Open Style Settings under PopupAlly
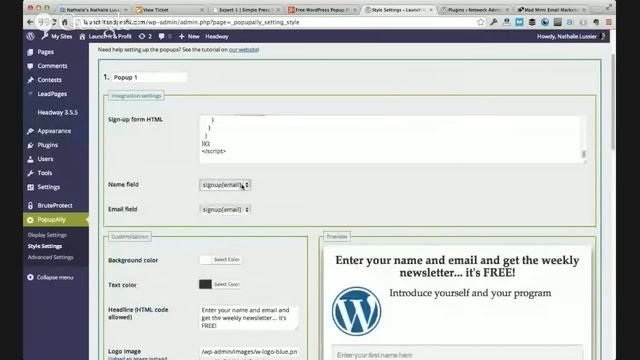 pos(44,246)
